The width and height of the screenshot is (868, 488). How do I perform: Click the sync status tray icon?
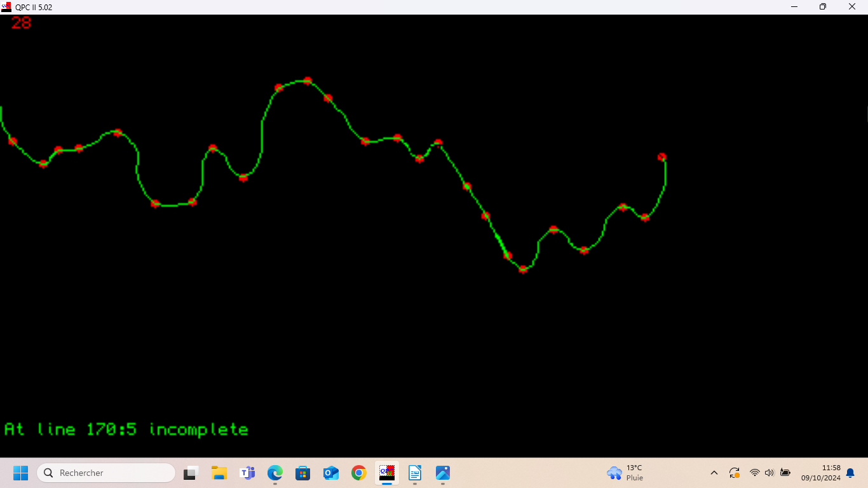point(735,473)
